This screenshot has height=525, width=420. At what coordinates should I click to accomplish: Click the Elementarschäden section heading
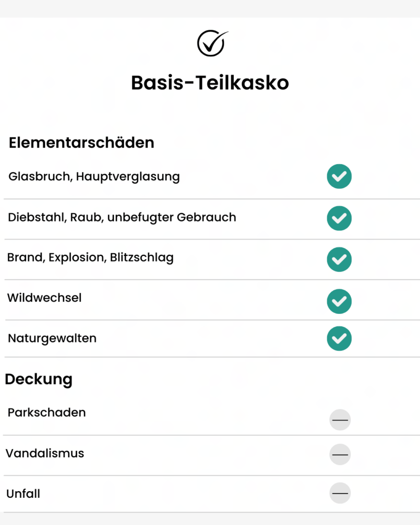pos(82,143)
